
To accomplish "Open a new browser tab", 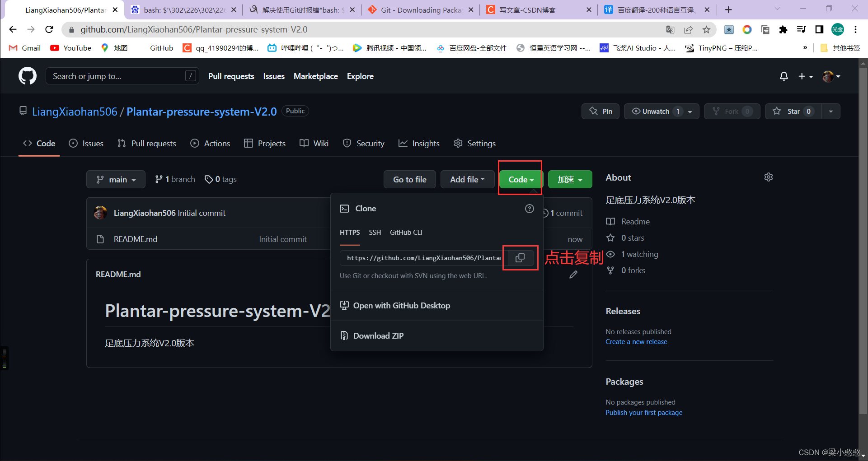I will pyautogui.click(x=728, y=9).
